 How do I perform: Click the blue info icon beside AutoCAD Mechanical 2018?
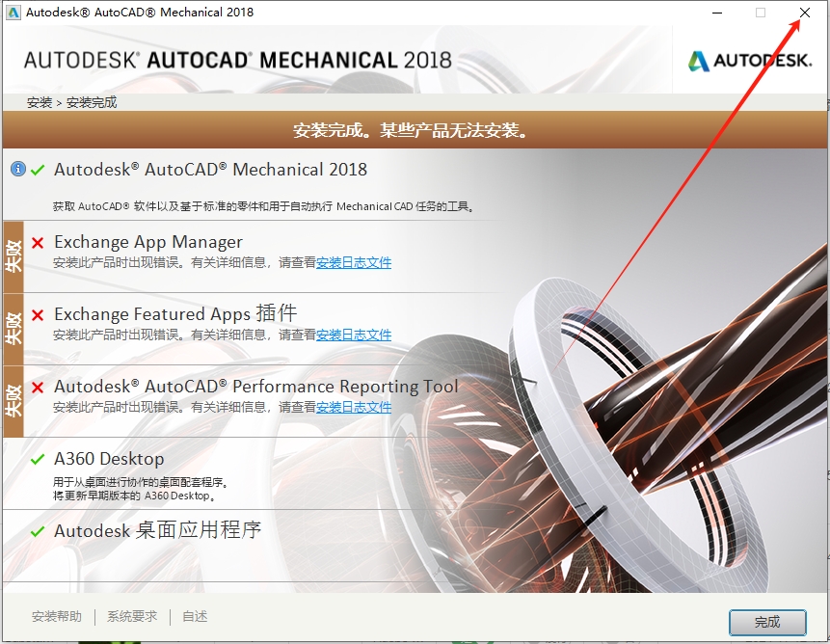click(18, 169)
